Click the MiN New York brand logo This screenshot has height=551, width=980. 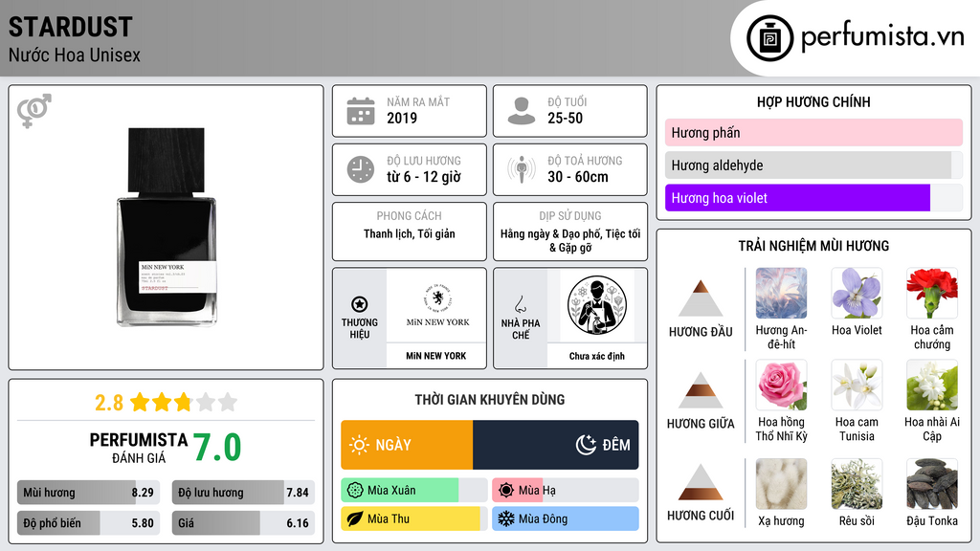[x=437, y=305]
